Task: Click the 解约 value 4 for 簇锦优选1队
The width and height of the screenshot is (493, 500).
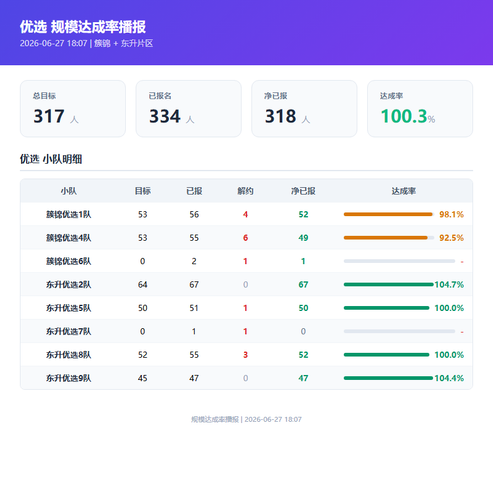Action: [245, 214]
